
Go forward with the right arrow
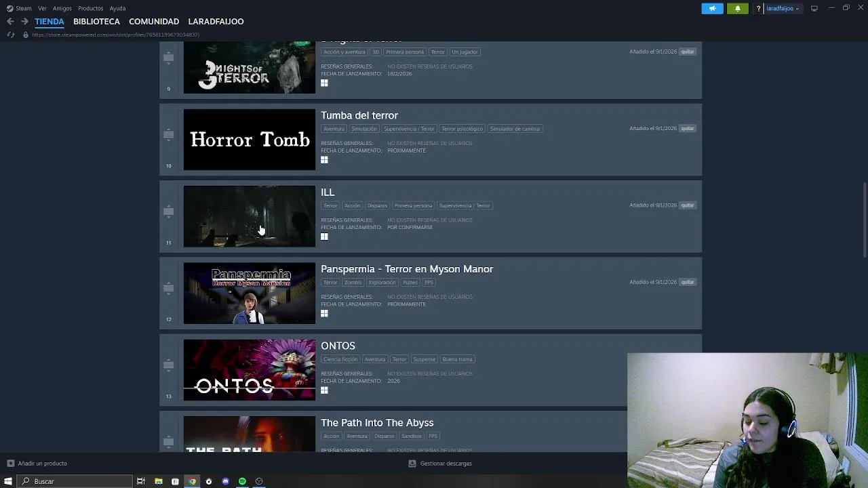pos(24,22)
